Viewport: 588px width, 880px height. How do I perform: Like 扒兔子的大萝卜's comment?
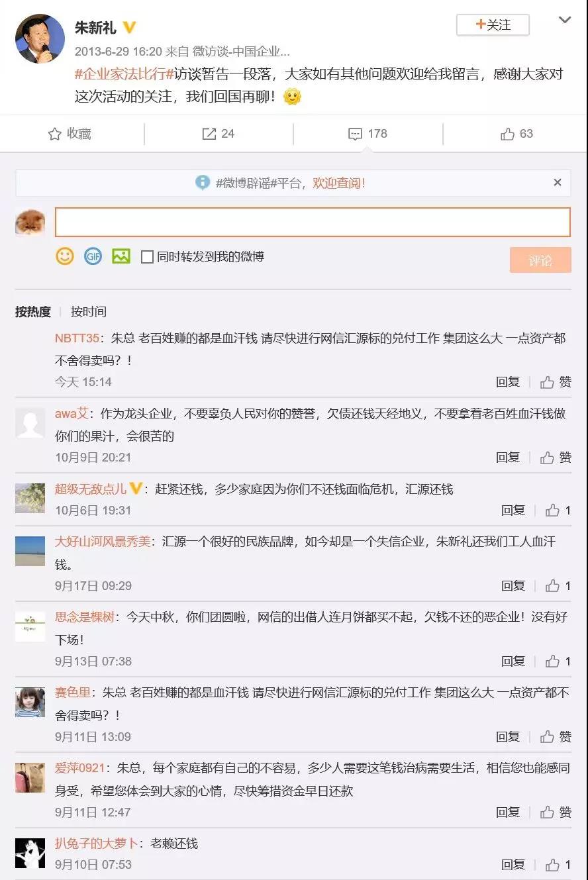(558, 865)
